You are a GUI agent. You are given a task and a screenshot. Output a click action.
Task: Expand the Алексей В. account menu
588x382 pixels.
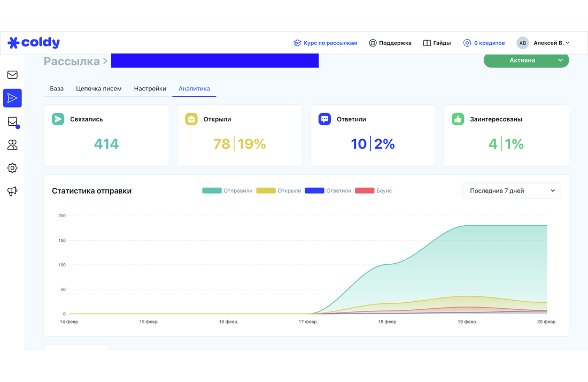click(x=551, y=43)
